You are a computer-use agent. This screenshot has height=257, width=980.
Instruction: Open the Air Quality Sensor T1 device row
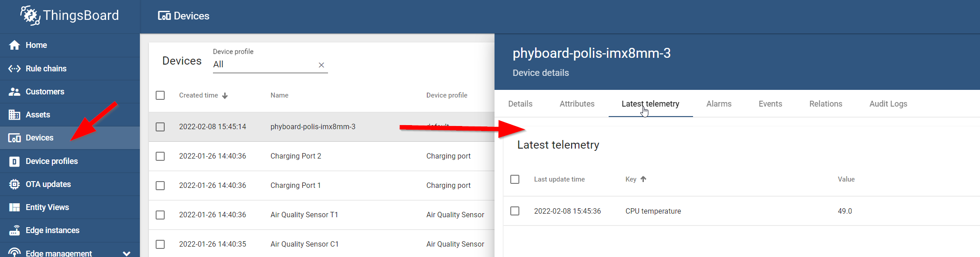(x=322, y=215)
